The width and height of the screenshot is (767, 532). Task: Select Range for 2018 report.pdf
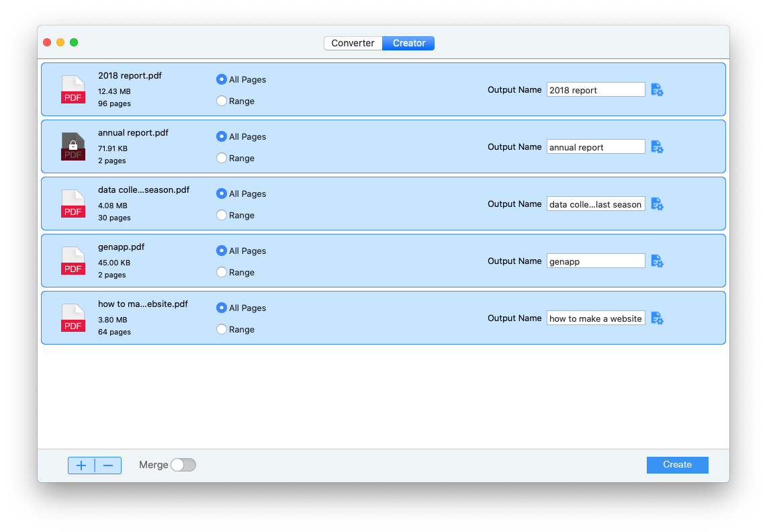pyautogui.click(x=222, y=101)
